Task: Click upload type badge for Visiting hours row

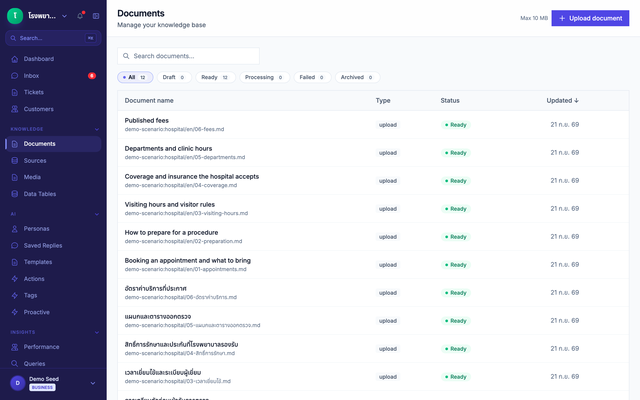Action: point(388,209)
